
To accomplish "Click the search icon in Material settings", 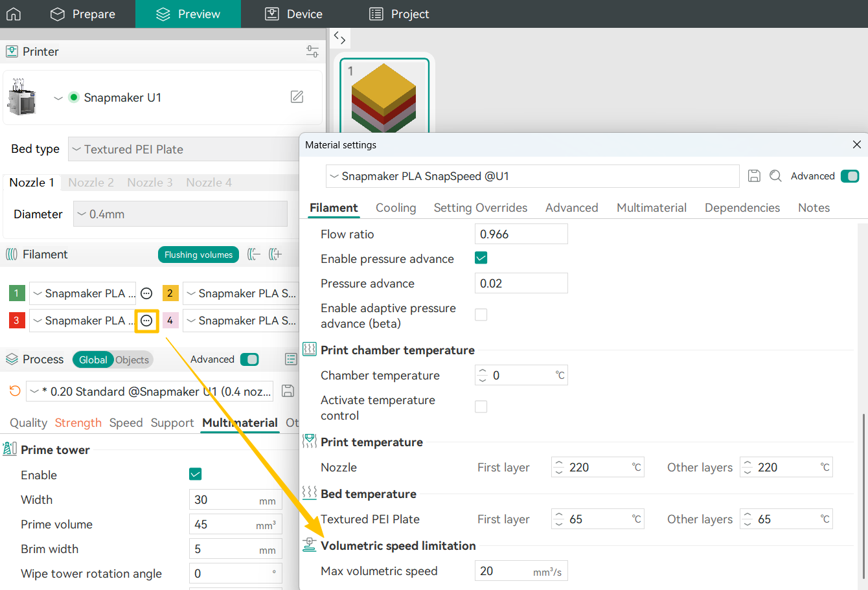I will point(775,176).
